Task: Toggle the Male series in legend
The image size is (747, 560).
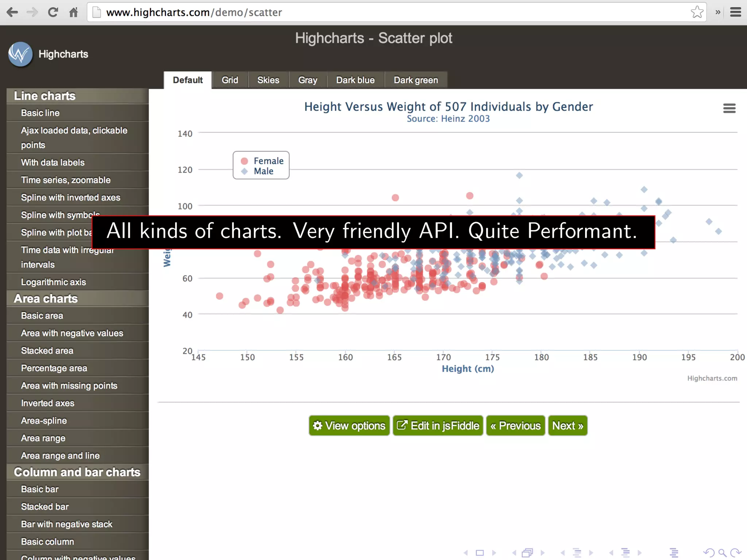Action: (257, 171)
